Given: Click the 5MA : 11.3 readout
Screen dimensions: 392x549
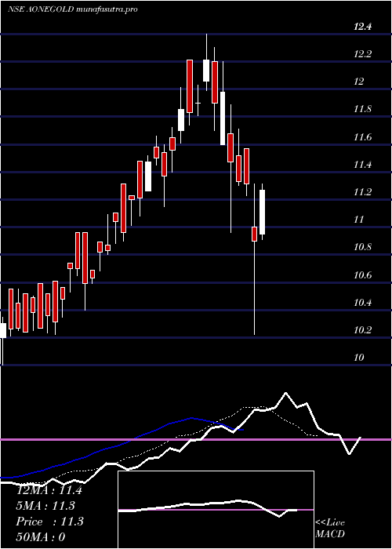Looking at the screenshot, I should coord(45,506).
